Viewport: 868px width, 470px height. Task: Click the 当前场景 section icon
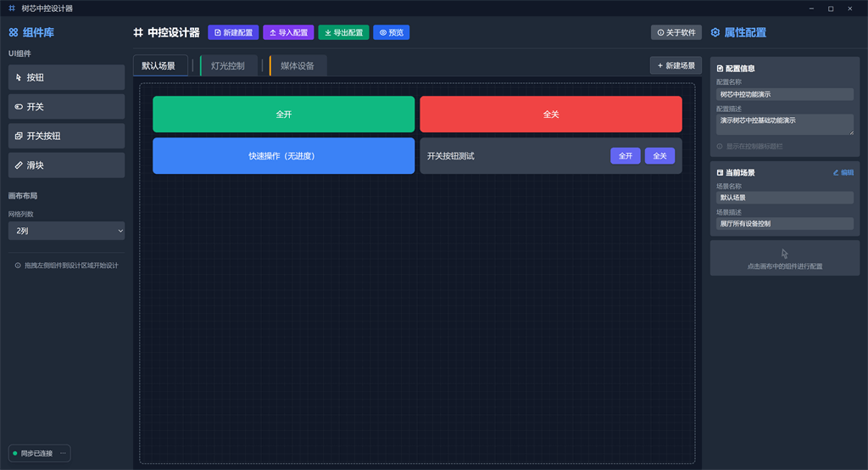point(720,172)
